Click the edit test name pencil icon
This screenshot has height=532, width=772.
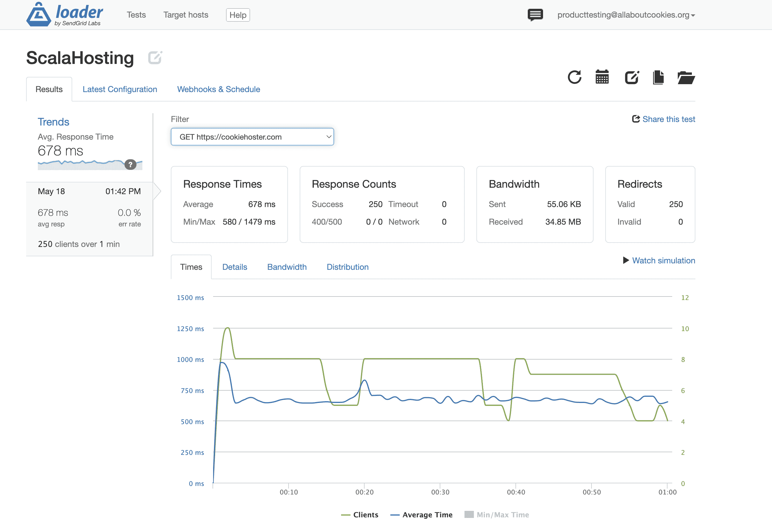155,58
